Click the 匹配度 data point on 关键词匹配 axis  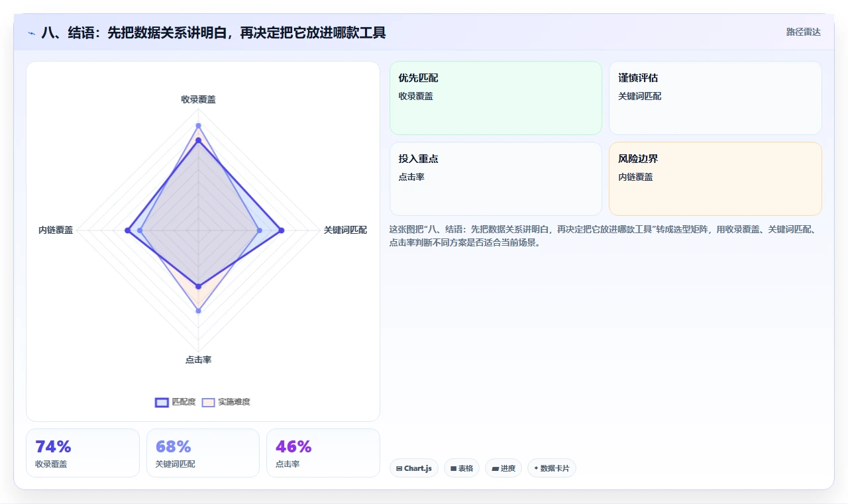pos(282,230)
